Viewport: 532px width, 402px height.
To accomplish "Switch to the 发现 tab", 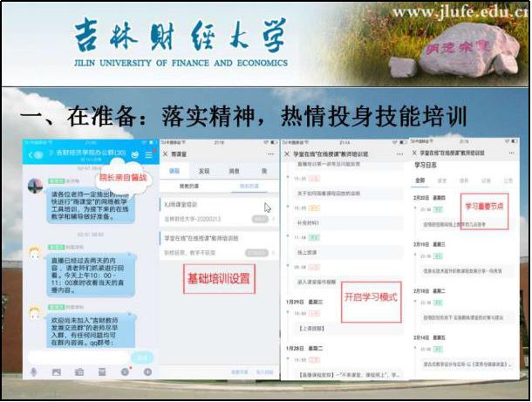I will tap(204, 171).
